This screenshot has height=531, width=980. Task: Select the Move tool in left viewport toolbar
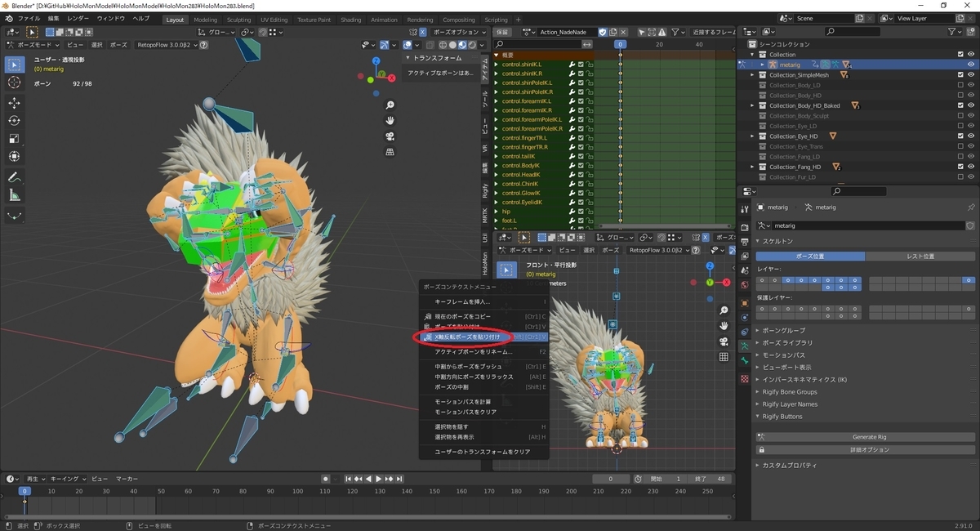15,103
